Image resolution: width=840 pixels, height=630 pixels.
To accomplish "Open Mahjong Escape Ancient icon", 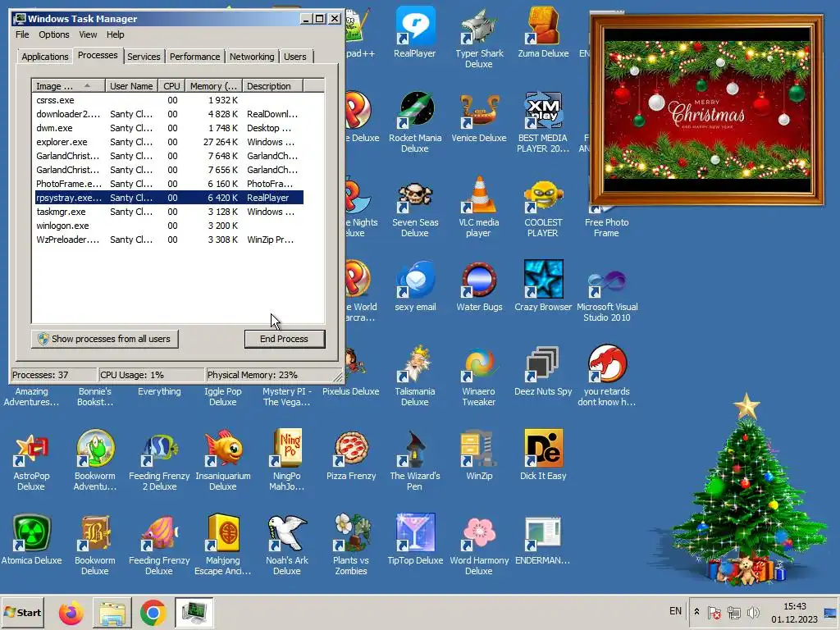I will coord(223,546).
